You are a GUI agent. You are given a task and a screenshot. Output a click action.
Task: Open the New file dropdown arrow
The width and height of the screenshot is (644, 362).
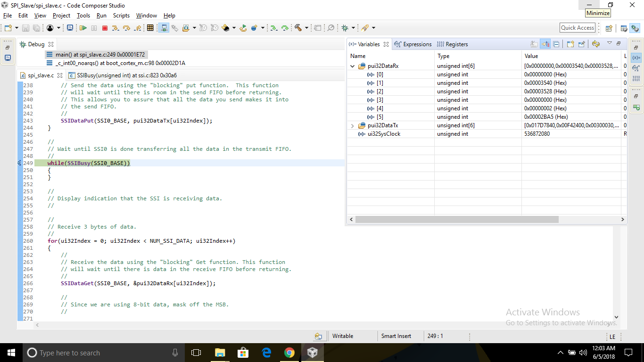pyautogui.click(x=17, y=28)
